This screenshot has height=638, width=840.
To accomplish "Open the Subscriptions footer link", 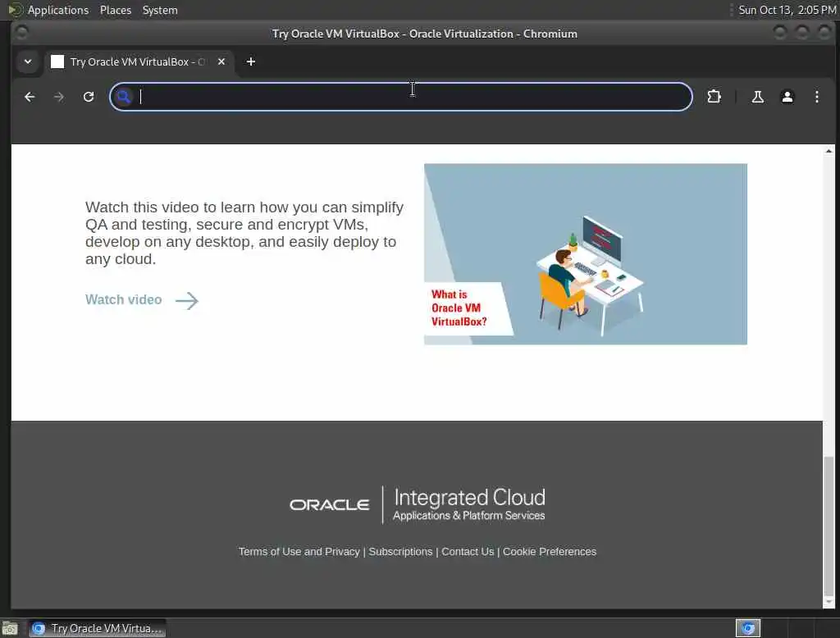I will click(400, 551).
